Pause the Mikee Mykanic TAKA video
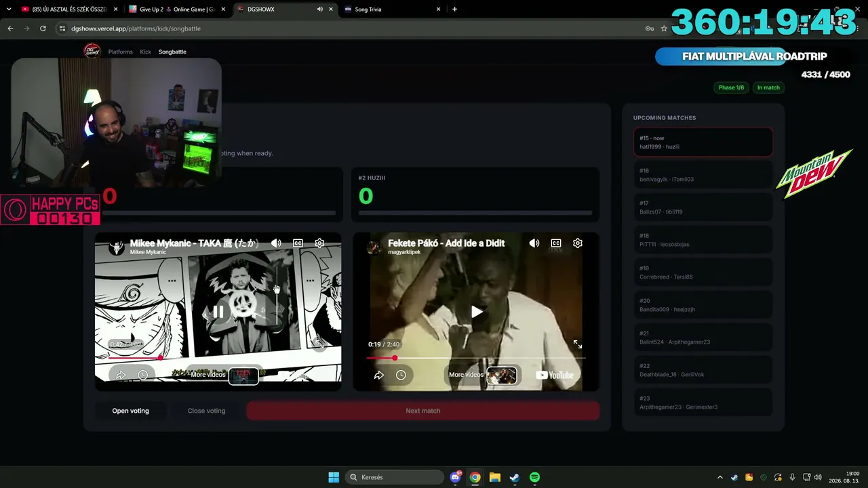 (218, 312)
